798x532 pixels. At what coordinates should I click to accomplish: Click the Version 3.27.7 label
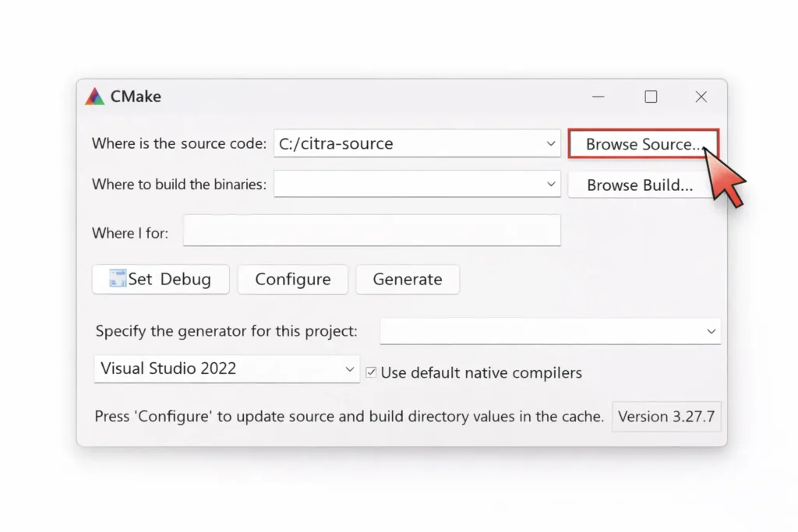(666, 416)
